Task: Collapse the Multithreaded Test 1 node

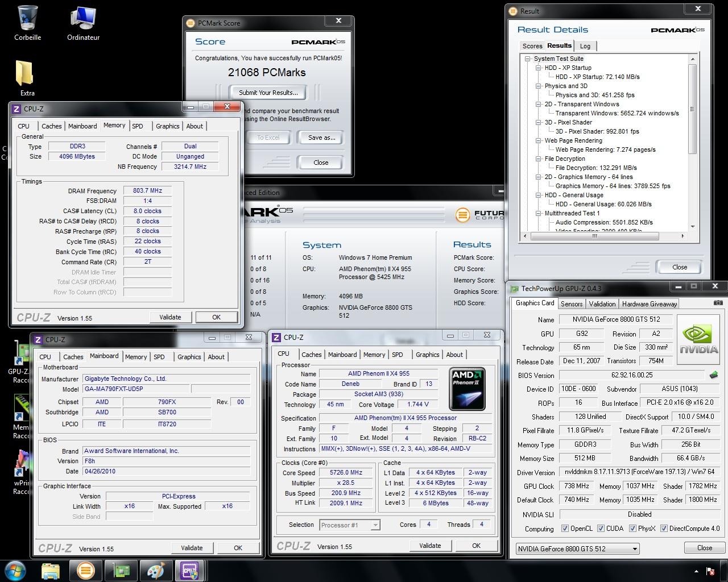Action: [x=538, y=213]
